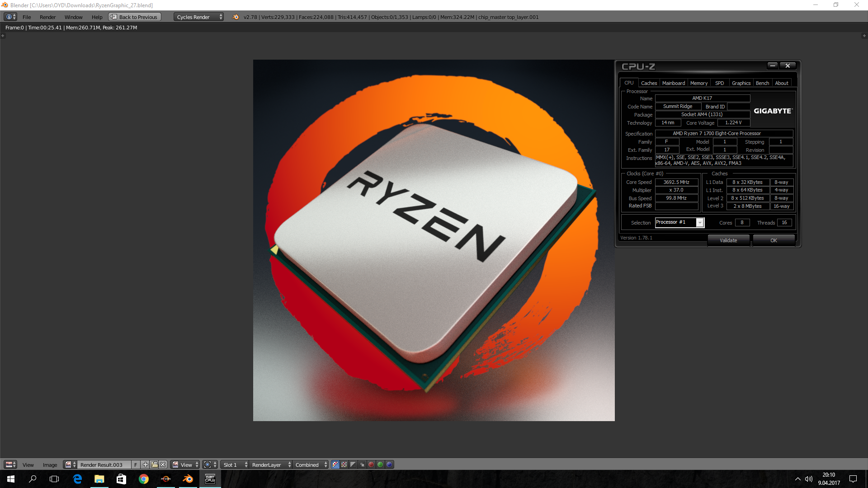Click the Back to Previous button
Screen dimensions: 868x488
(x=135, y=17)
